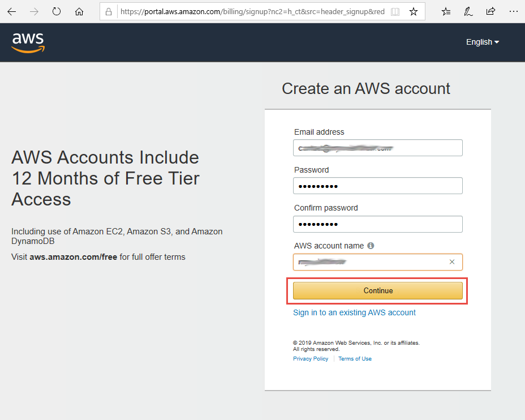Open reading view book icon
The width and height of the screenshot is (525, 420).
pos(395,12)
